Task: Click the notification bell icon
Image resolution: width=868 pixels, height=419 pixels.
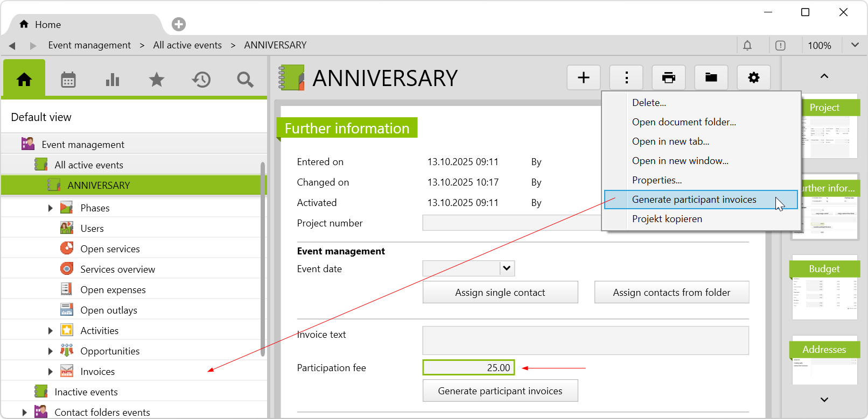Action: pyautogui.click(x=747, y=46)
